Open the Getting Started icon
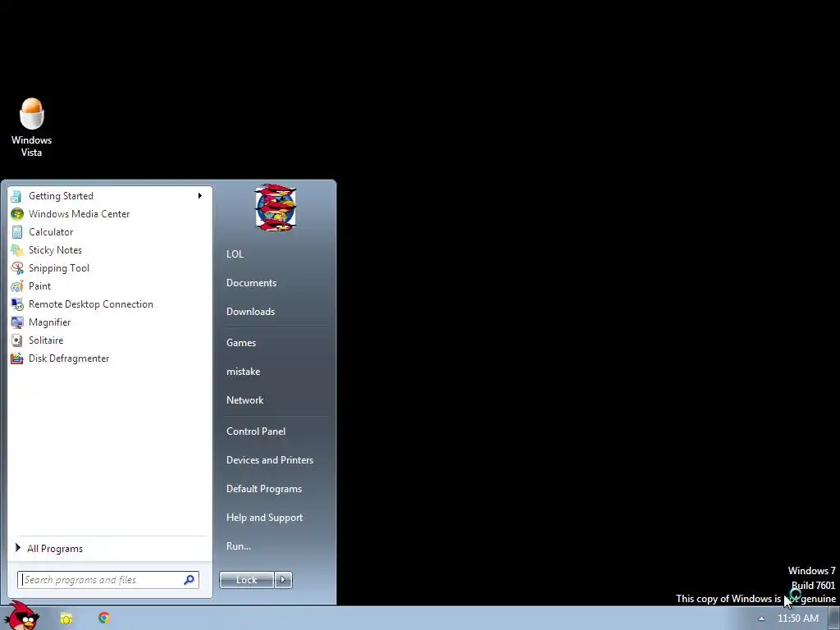Image resolution: width=840 pixels, height=630 pixels. (16, 196)
